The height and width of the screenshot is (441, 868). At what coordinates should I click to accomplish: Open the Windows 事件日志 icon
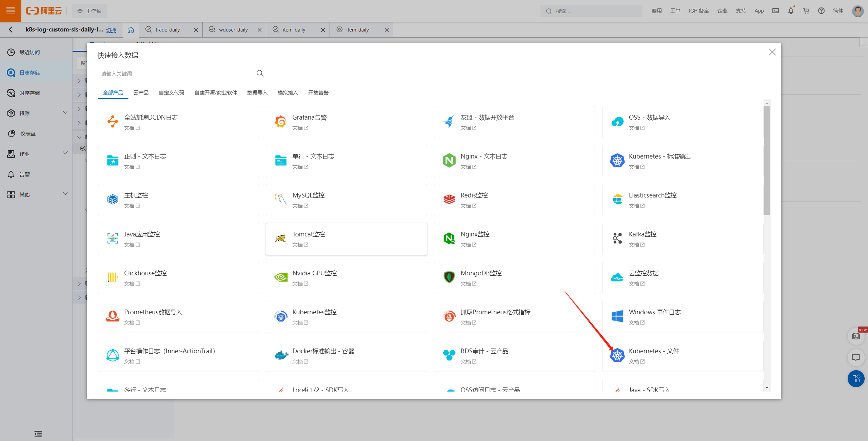[x=617, y=316]
